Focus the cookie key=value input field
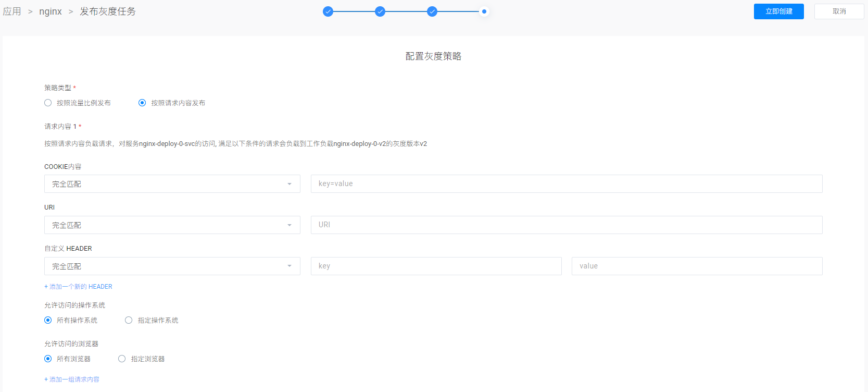This screenshot has width=868, height=392. 566,184
